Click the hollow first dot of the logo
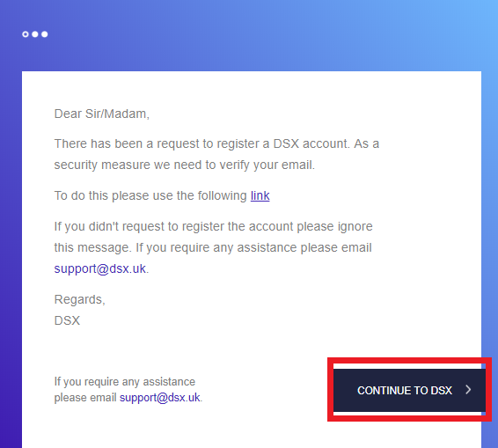 (x=26, y=34)
